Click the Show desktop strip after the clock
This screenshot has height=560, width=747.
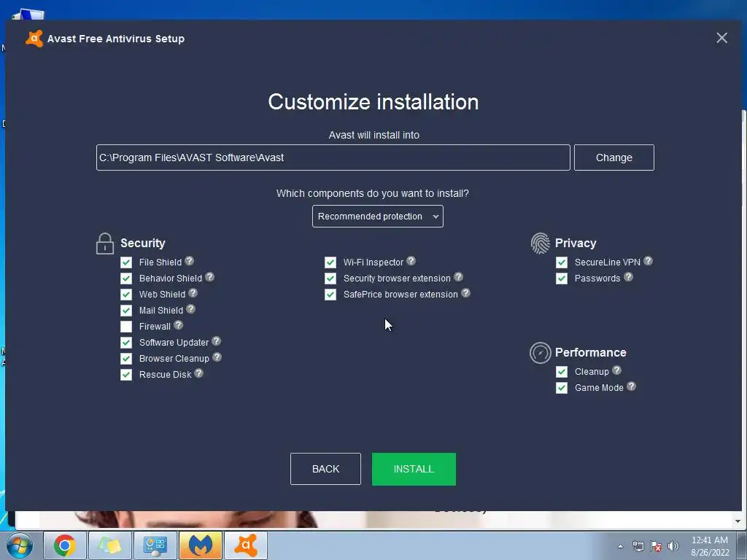[741, 545]
